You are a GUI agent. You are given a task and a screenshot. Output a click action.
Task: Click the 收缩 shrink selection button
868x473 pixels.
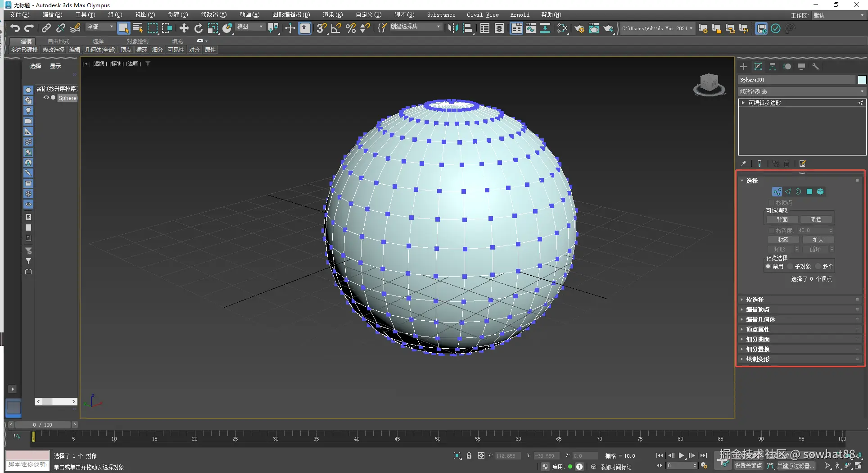coord(783,240)
